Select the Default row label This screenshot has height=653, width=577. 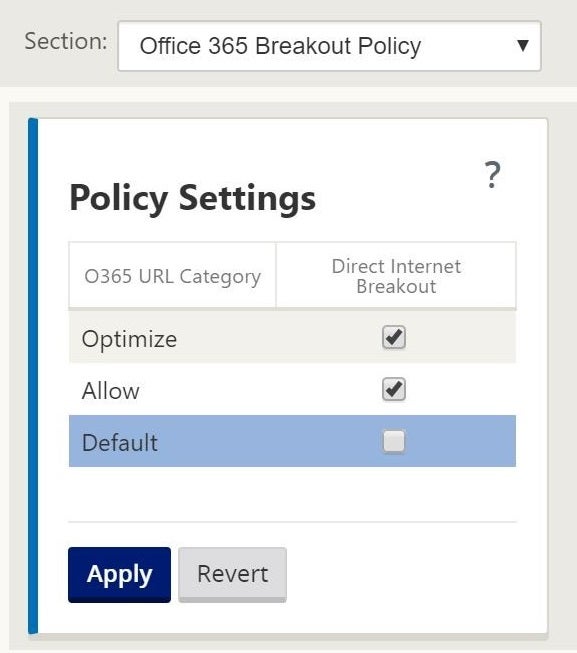tap(120, 442)
